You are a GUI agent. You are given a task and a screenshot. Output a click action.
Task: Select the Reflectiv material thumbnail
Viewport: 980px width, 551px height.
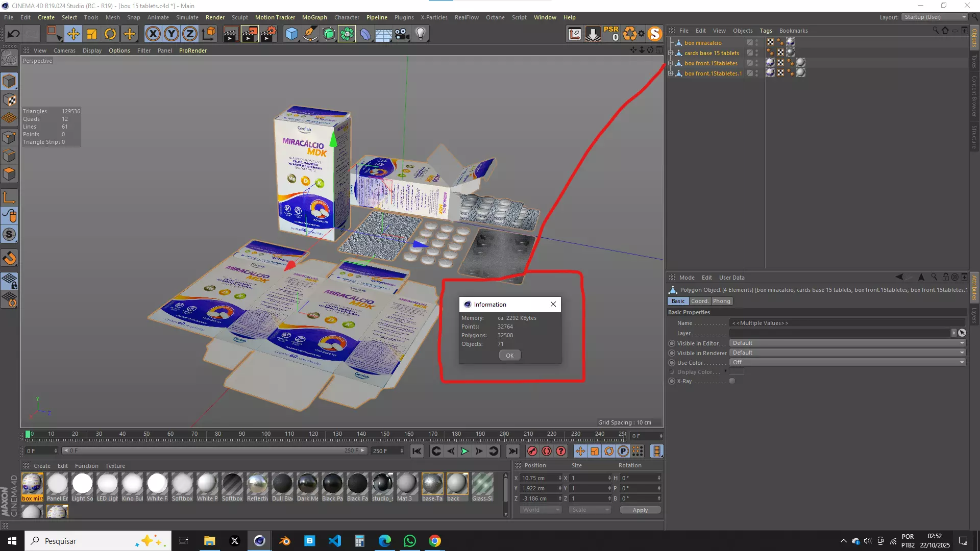(257, 487)
